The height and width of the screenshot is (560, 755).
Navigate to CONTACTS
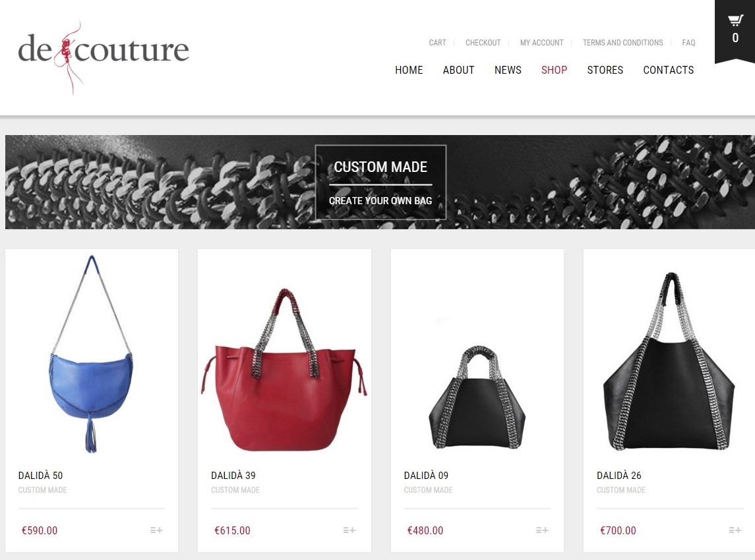click(x=669, y=70)
